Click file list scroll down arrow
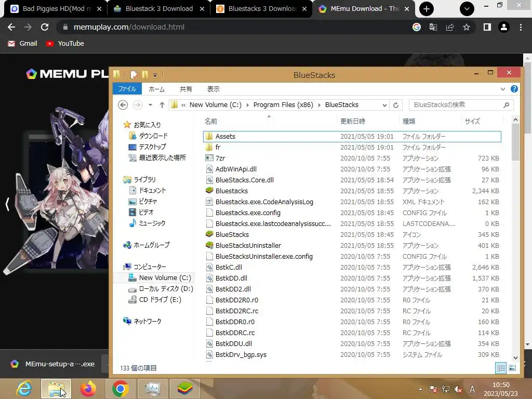 point(515,357)
